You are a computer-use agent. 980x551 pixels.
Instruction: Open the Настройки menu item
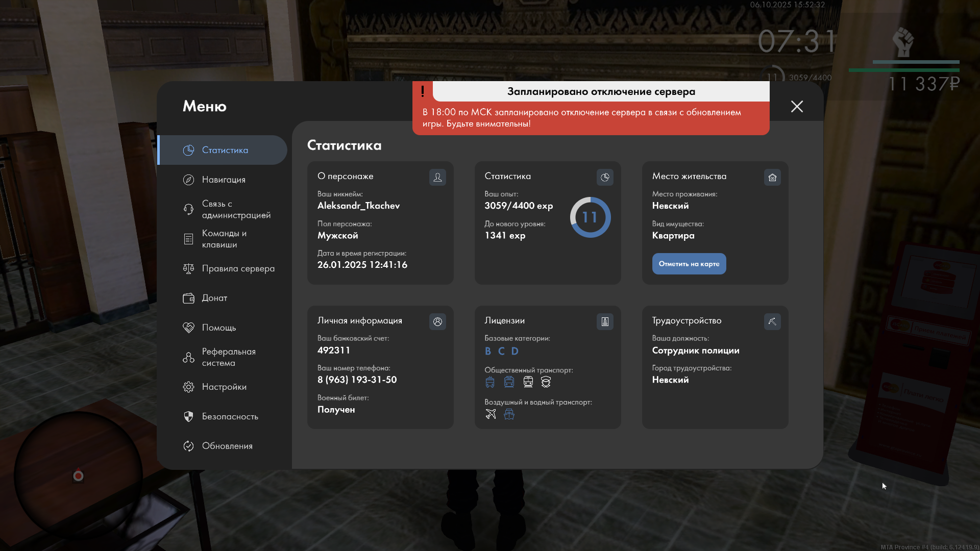[224, 387]
